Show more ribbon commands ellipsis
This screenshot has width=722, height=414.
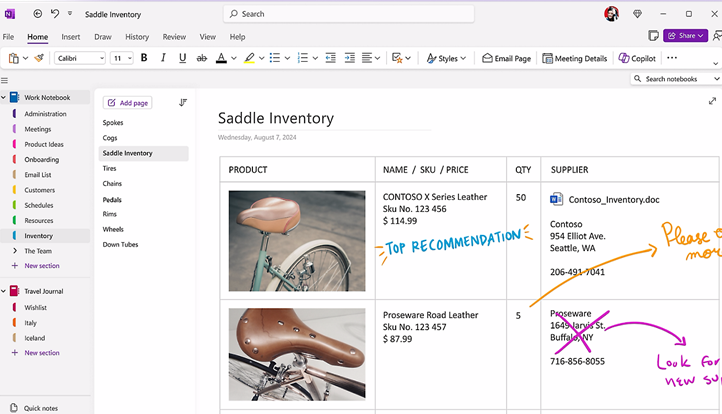(672, 58)
